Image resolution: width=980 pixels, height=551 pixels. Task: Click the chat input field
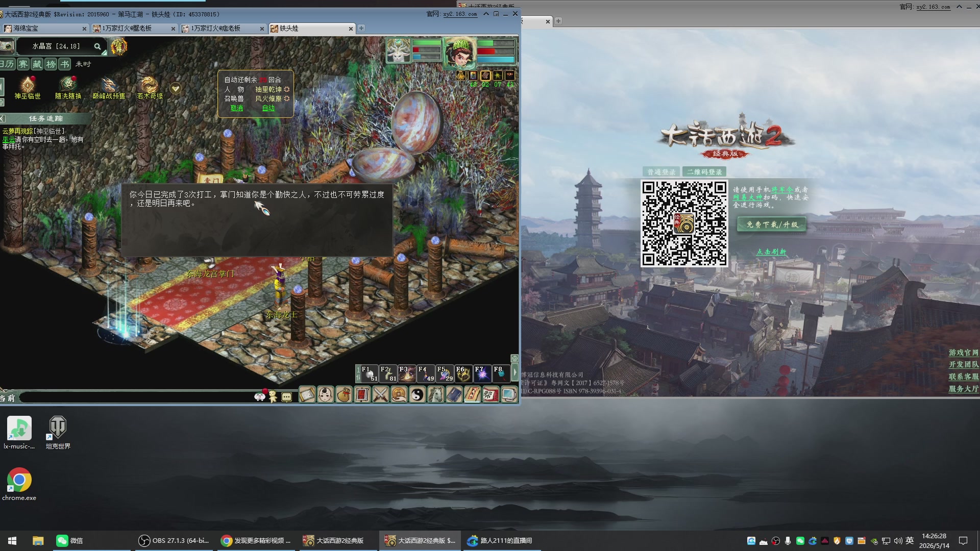click(137, 397)
